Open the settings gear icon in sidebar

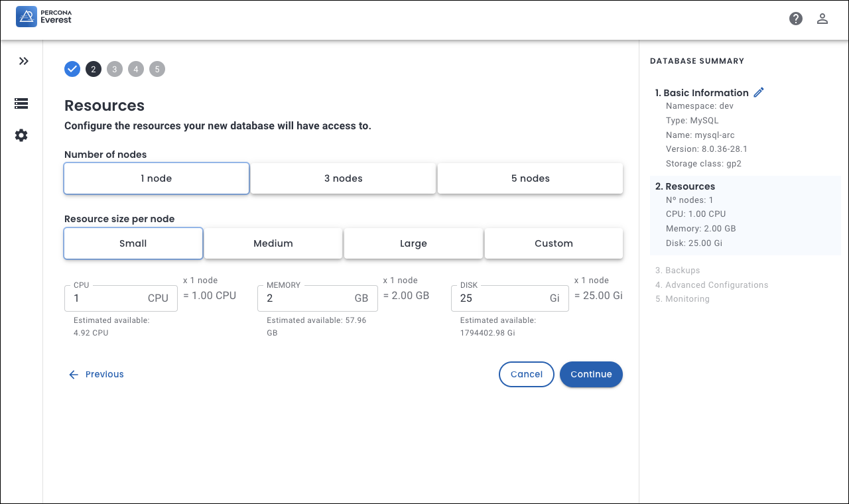coord(21,135)
